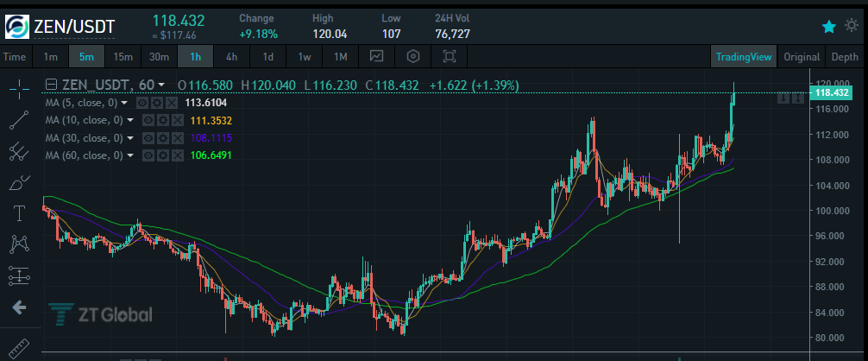Hide the MA (5, close, 0) line

pyautogui.click(x=143, y=103)
